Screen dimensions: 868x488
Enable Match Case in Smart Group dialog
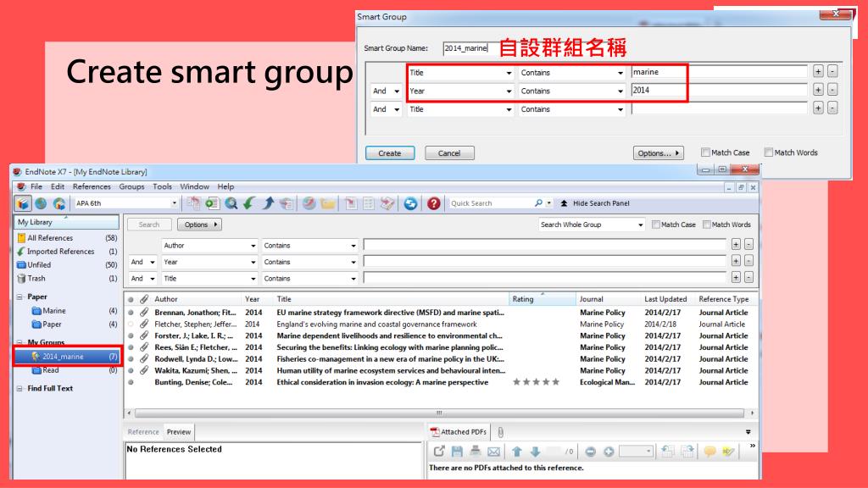click(705, 152)
